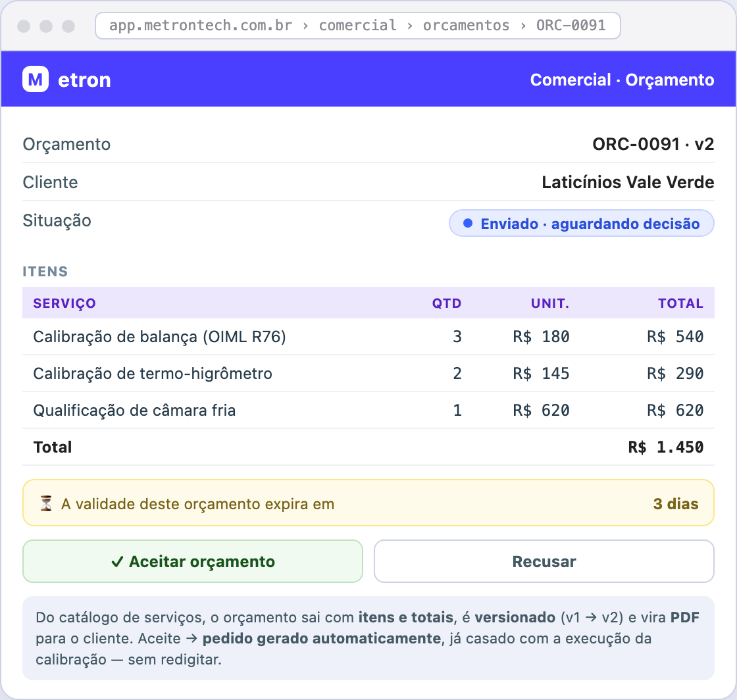The image size is (737, 700).
Task: Select row 'Calibração de termo-higrômetro'
Action: pos(368,373)
